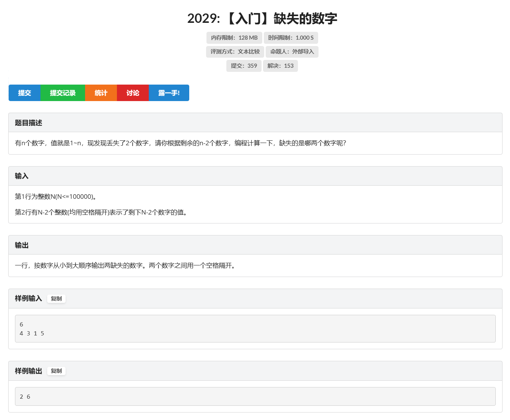View solvers via the 解决: 153 badge
This screenshot has width=510, height=420.
tap(280, 66)
